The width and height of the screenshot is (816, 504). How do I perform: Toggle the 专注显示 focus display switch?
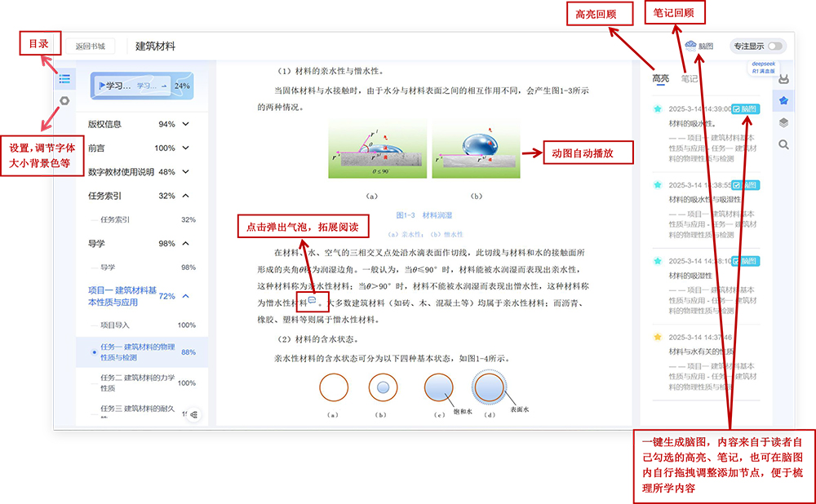pos(775,46)
